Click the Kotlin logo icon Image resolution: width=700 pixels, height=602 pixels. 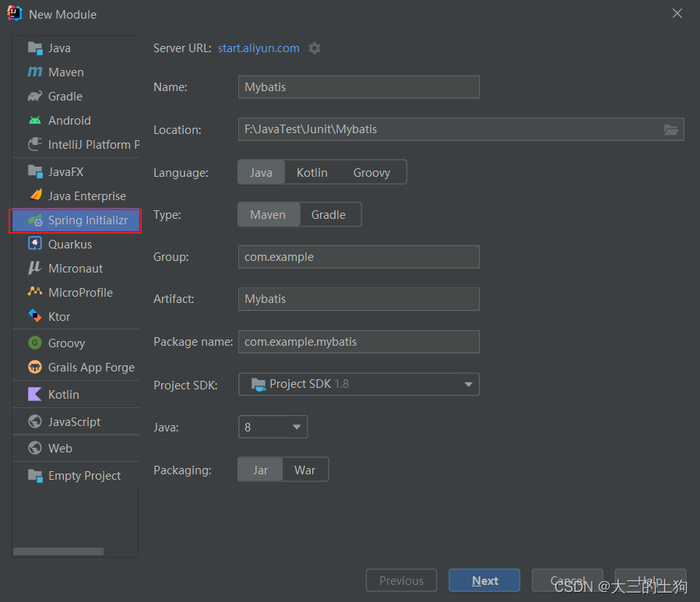pos(35,394)
